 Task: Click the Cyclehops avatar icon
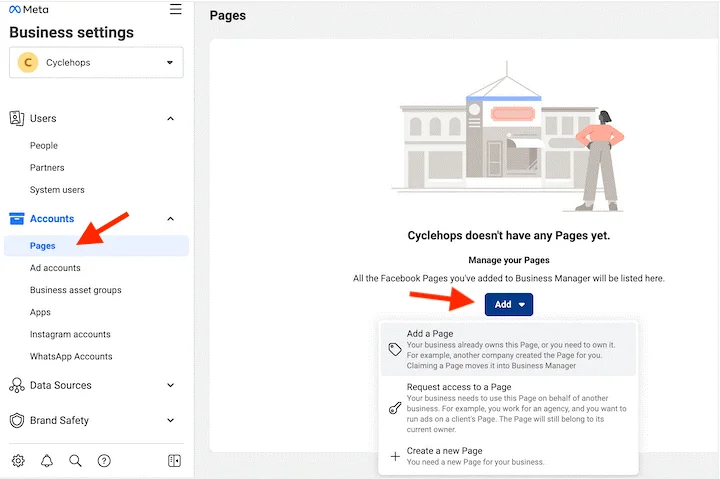pos(28,62)
